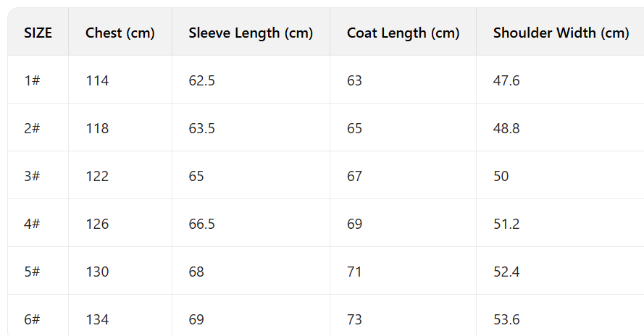Click the 3# size cell
This screenshot has width=644, height=336.
tap(32, 176)
